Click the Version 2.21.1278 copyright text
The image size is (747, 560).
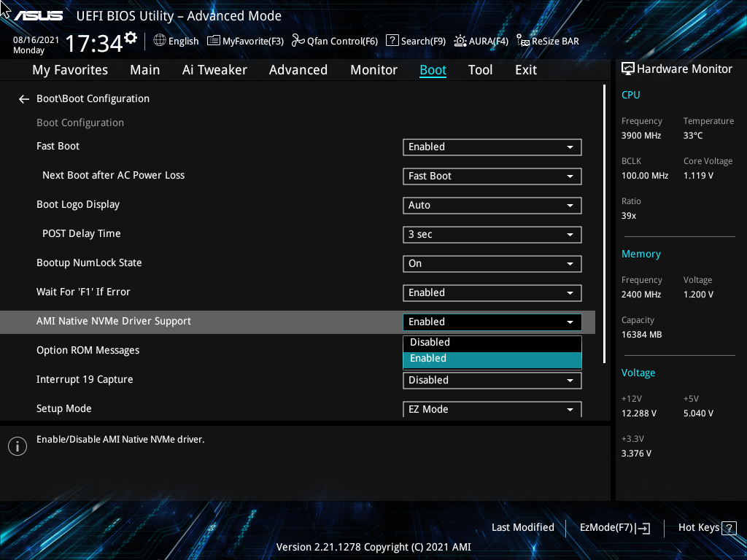click(x=373, y=547)
